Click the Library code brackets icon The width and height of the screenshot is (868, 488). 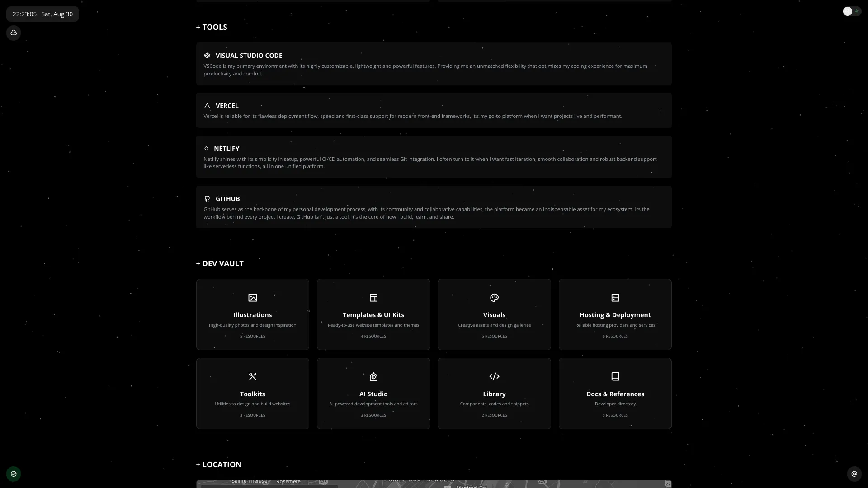(x=494, y=376)
